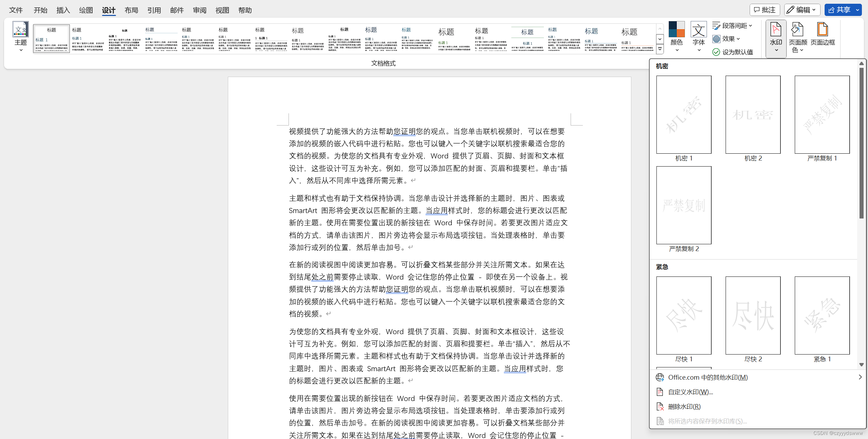Screen dimensions: 868x439
Task: Open the 视图 tab
Action: pyautogui.click(x=222, y=10)
